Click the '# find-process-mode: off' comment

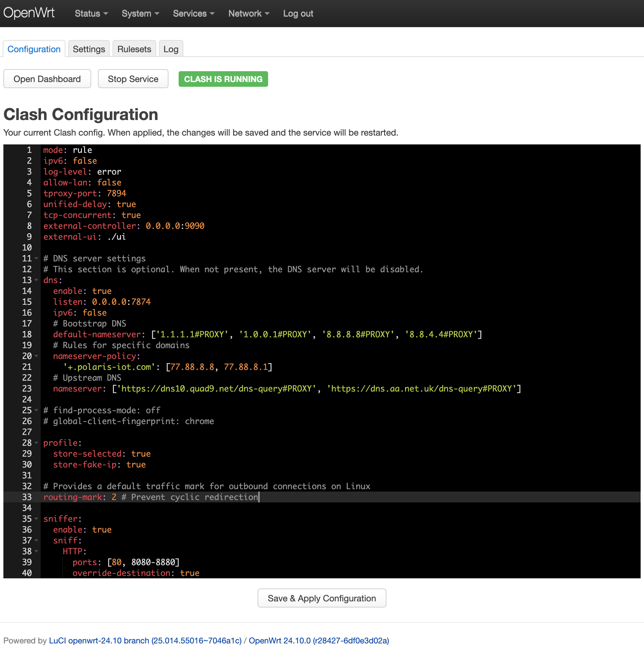coord(102,411)
